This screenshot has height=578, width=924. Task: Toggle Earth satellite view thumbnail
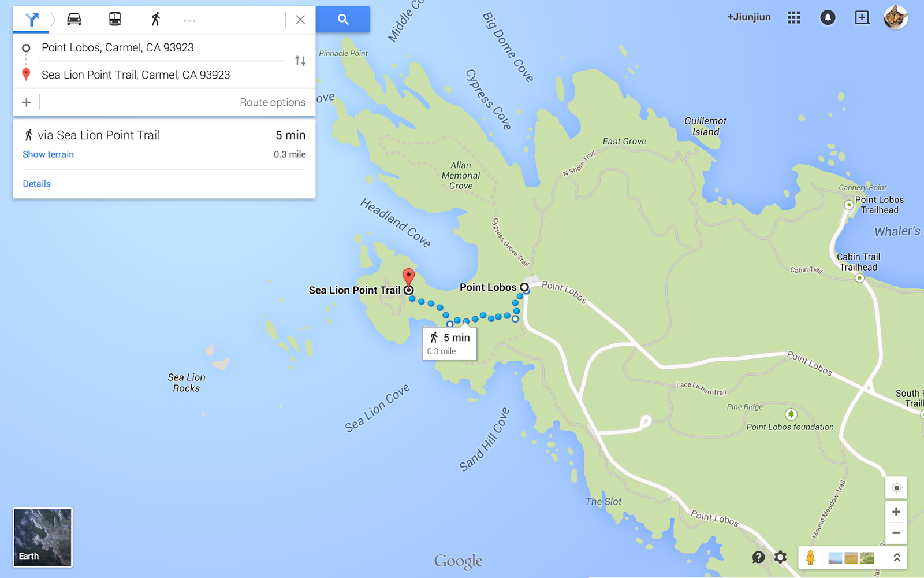(43, 538)
